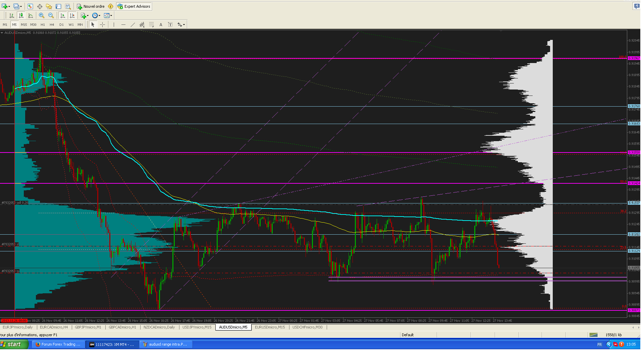644x362 pixels.
Task: Toggle the Chart Shift button
Action: pyautogui.click(x=72, y=15)
